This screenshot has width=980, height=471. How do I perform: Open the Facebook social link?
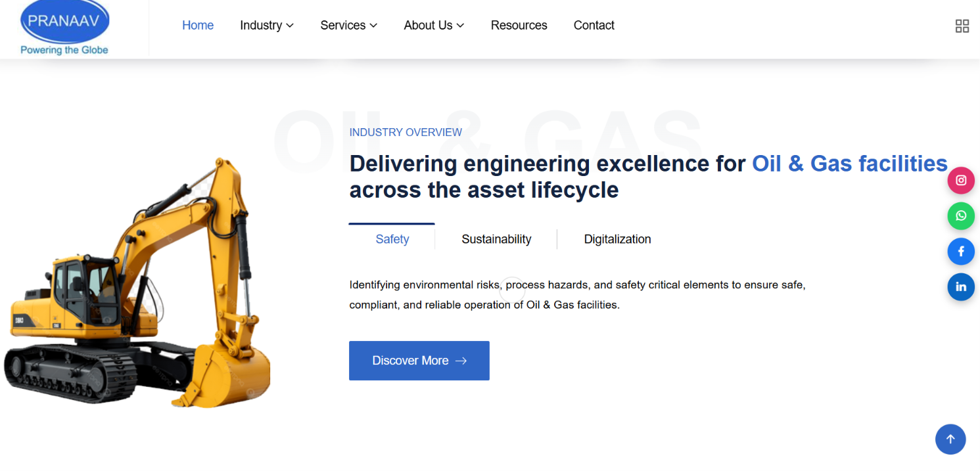pos(961,251)
